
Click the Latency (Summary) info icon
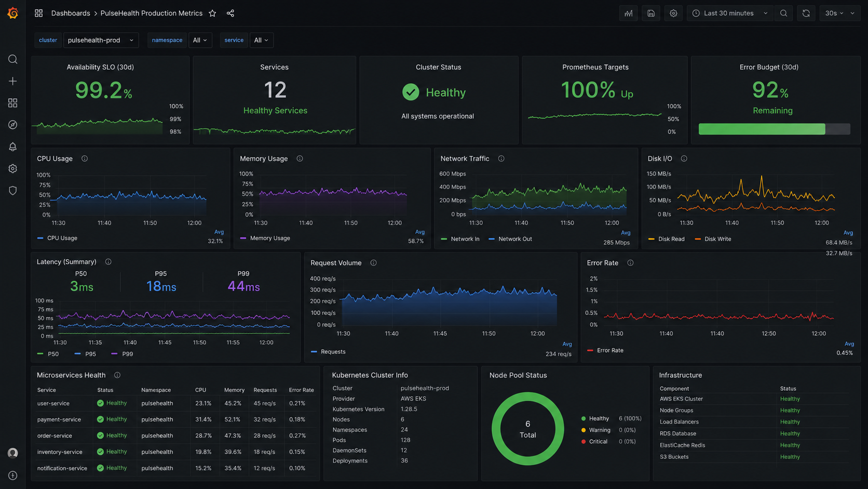pyautogui.click(x=108, y=262)
